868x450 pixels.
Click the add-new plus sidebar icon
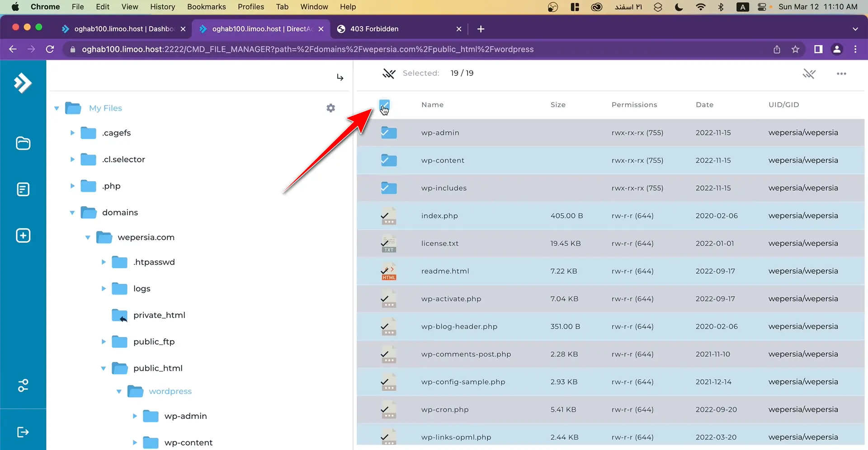(23, 235)
